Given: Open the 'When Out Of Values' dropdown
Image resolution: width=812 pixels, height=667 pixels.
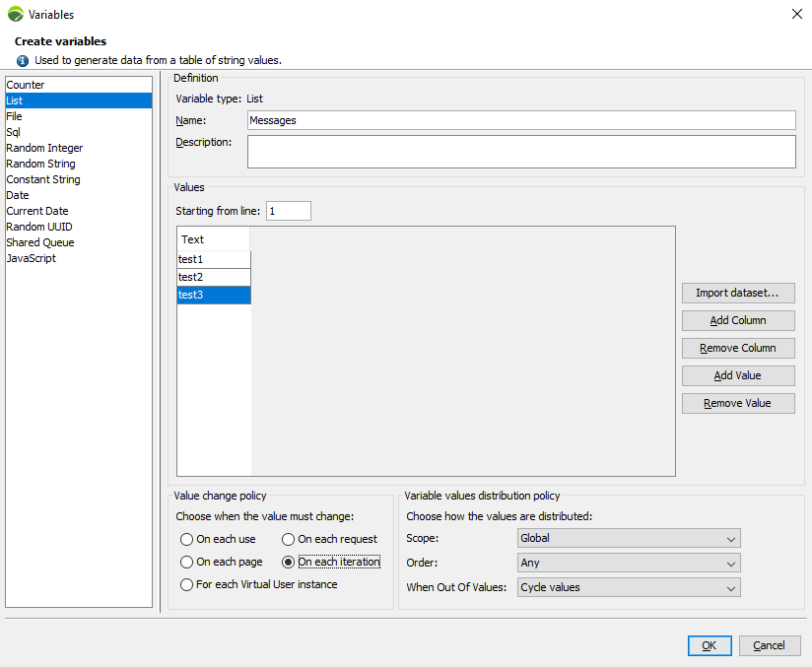Looking at the screenshot, I should tap(628, 587).
